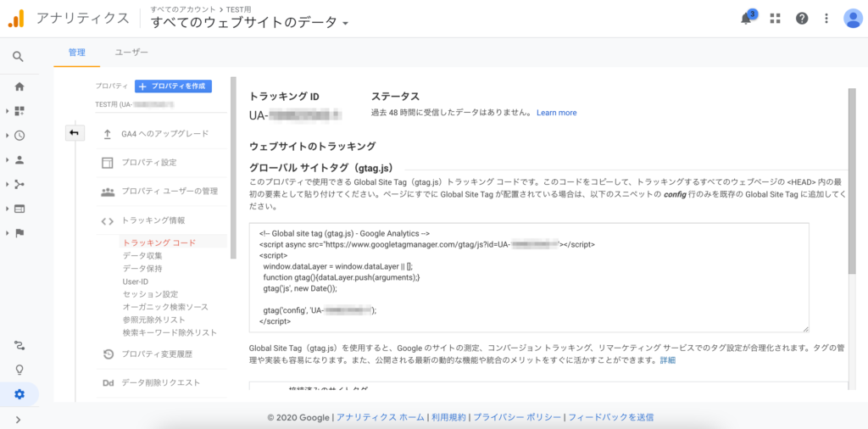
Task: Open アナリティクス ホーム footer link
Action: click(x=381, y=417)
